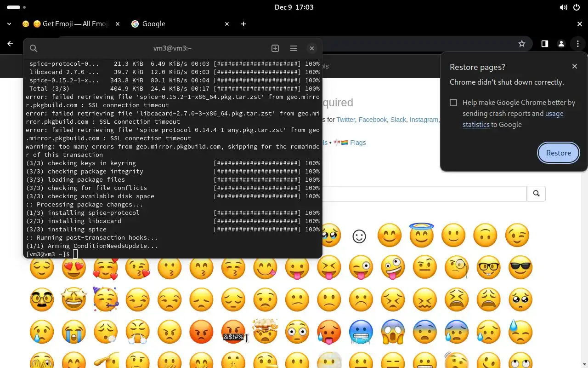Open the Activities overview pill
Viewport: 588px width, 368px height.
17,7
